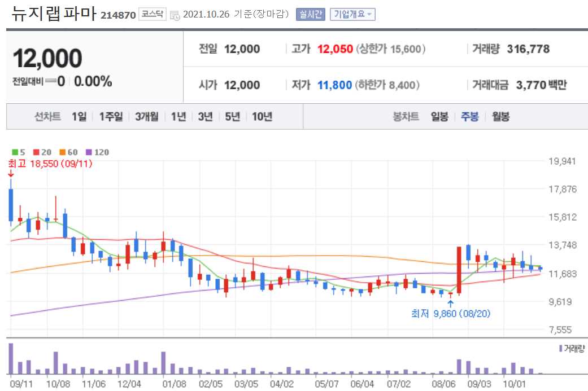Click the 10/01 date axis label
This screenshot has height=391, width=588.
pos(514,384)
